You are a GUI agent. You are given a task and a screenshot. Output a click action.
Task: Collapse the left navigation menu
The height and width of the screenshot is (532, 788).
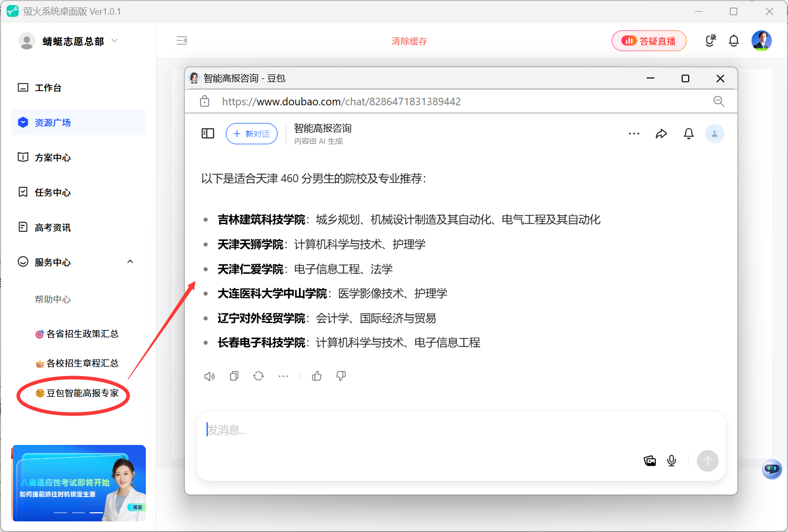tap(182, 41)
